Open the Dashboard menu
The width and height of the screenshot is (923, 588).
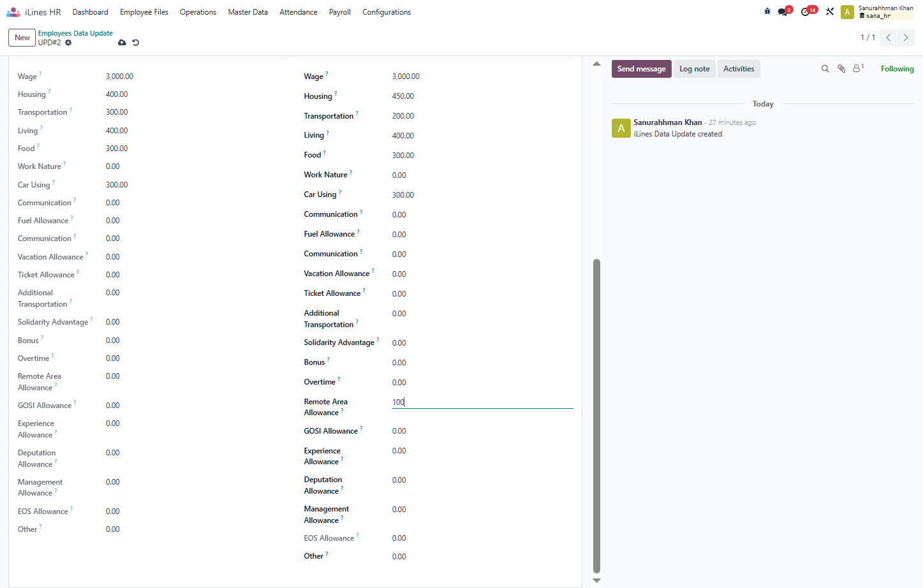[x=91, y=12]
